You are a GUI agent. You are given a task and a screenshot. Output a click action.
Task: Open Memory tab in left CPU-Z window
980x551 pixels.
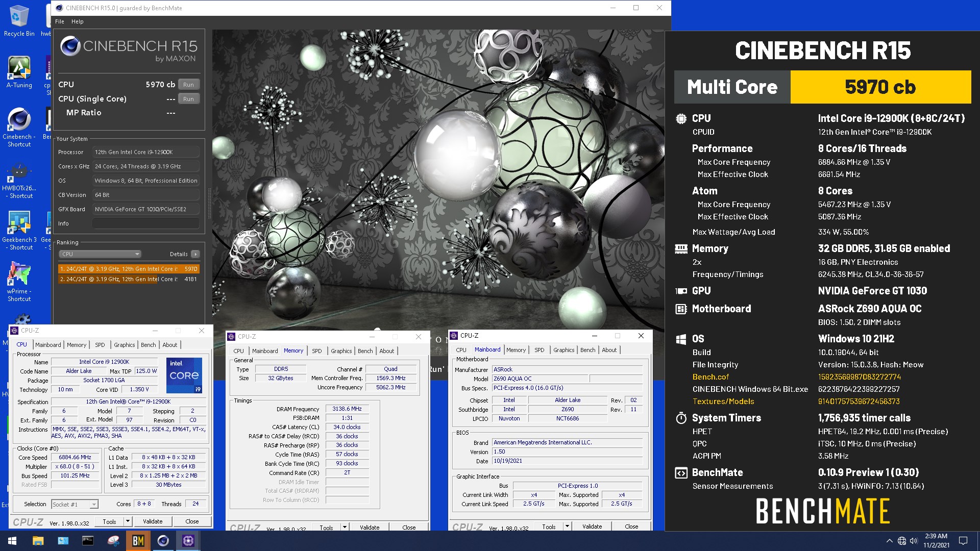[77, 345]
